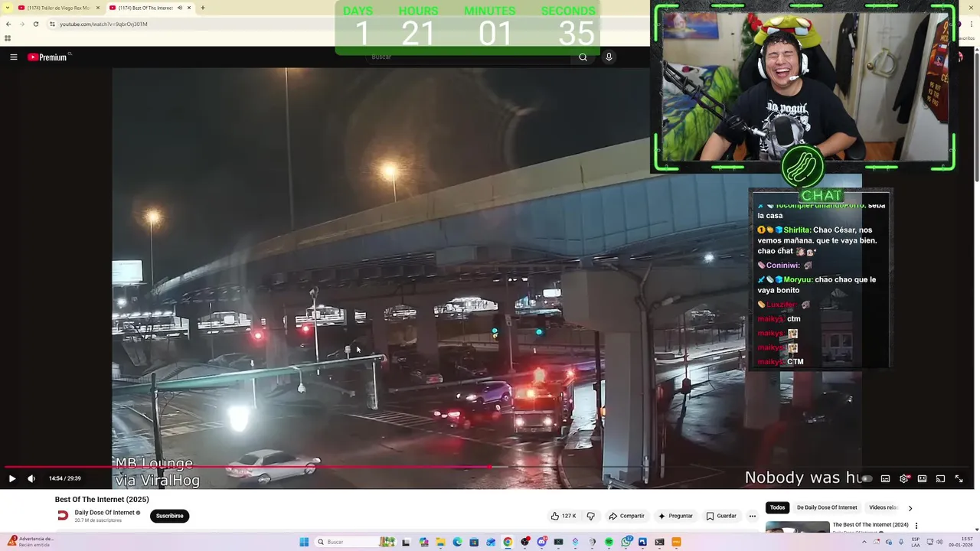Reload the YouTube page
The height and width of the screenshot is (551, 980).
click(35, 24)
